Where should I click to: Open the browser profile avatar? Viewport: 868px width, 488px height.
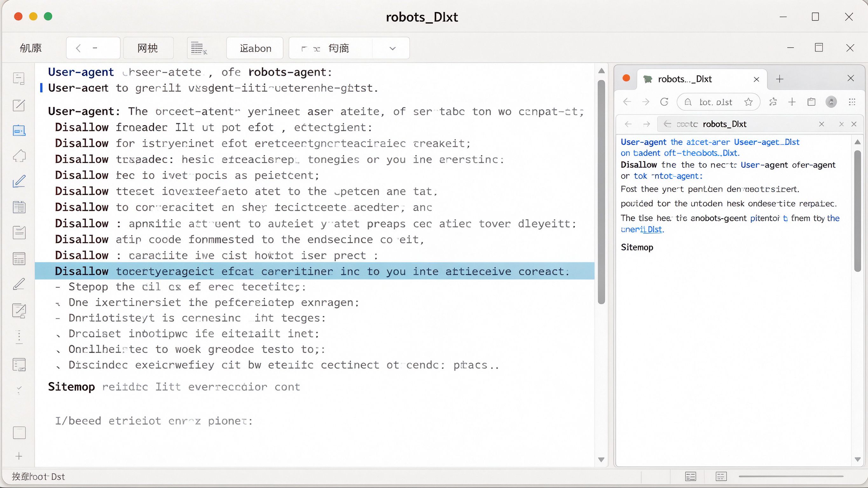click(831, 102)
